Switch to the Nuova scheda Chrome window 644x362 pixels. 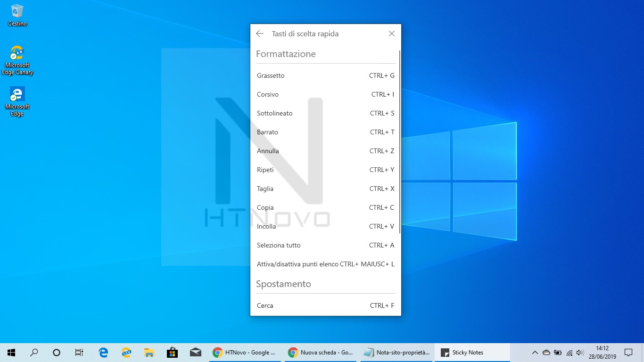pos(321,352)
